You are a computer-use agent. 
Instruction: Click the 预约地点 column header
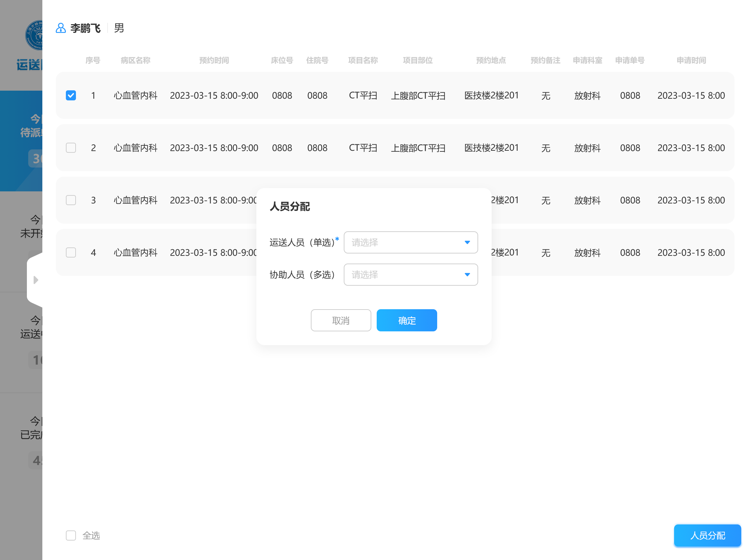coord(491,60)
